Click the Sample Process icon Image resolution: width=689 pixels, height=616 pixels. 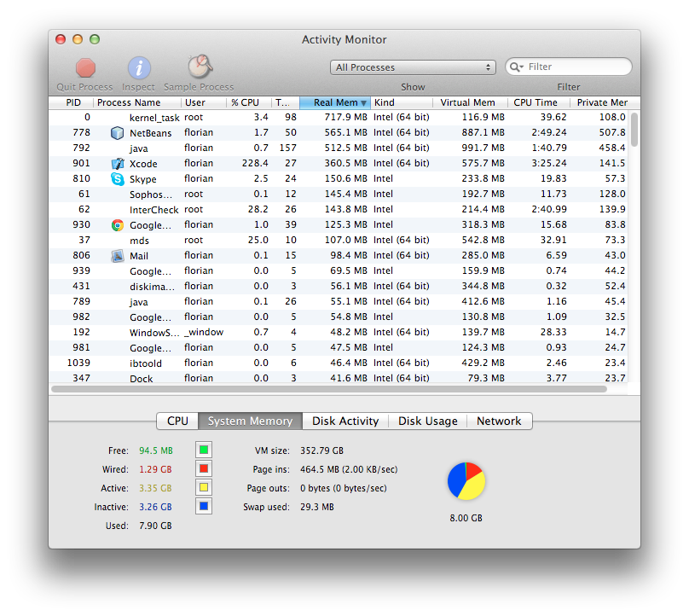pyautogui.click(x=200, y=68)
